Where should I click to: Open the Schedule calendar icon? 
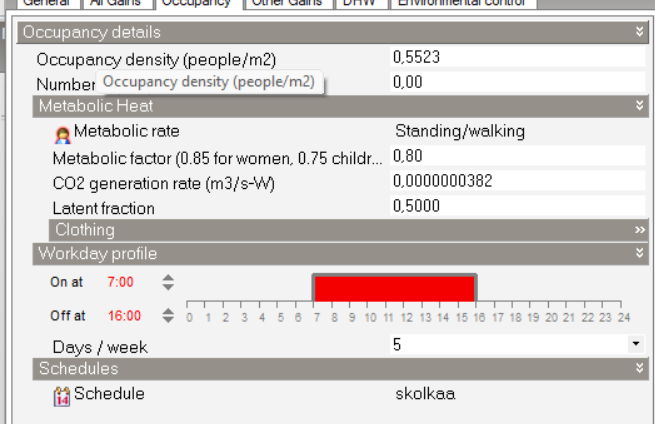click(62, 396)
